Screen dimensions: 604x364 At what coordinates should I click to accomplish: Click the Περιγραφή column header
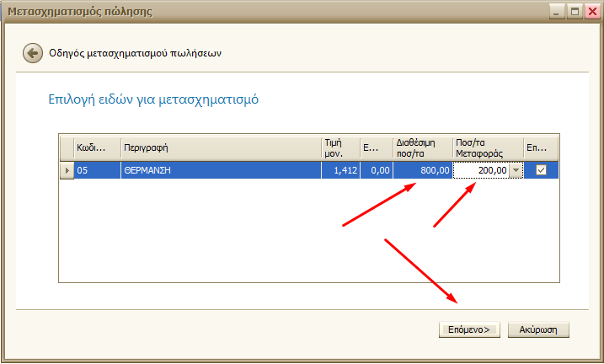(221, 147)
